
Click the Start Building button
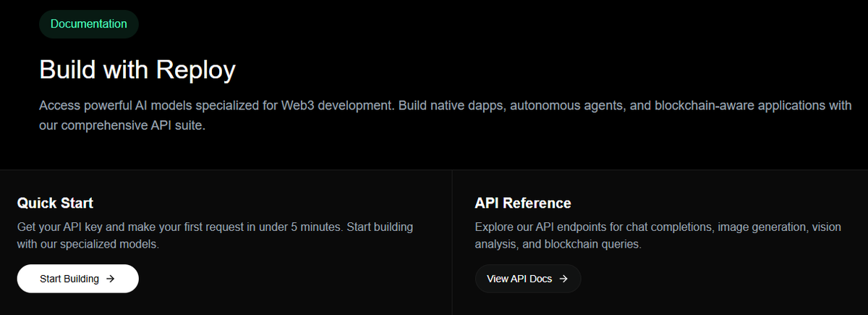click(78, 279)
